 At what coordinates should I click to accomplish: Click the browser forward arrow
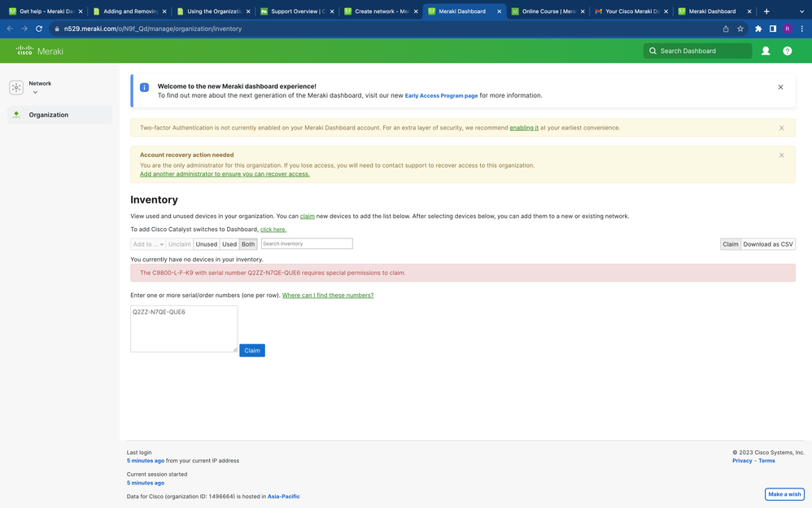[x=24, y=28]
